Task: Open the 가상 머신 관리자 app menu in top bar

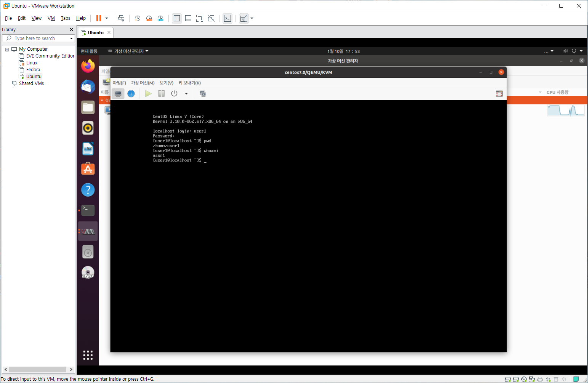Action: pyautogui.click(x=128, y=51)
